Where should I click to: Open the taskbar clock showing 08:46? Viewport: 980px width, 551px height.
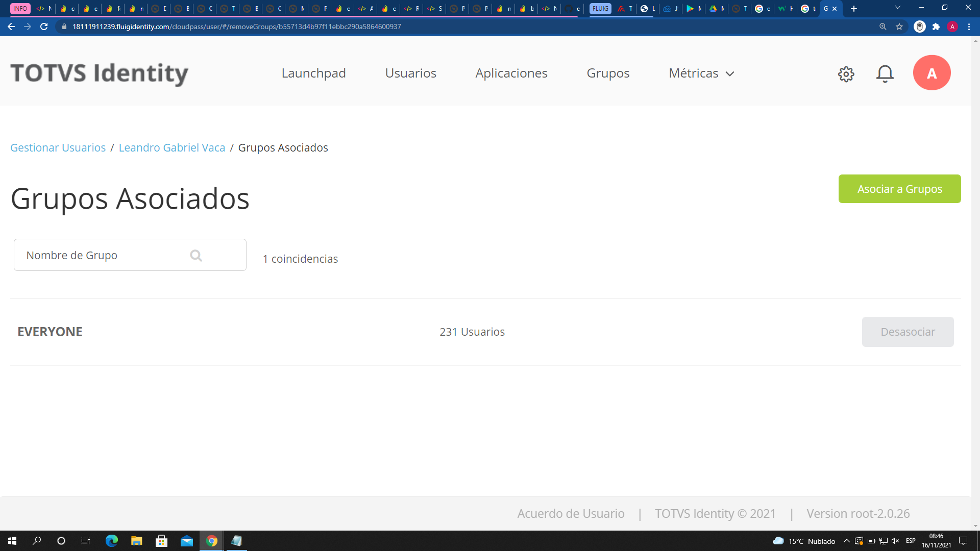click(x=936, y=541)
